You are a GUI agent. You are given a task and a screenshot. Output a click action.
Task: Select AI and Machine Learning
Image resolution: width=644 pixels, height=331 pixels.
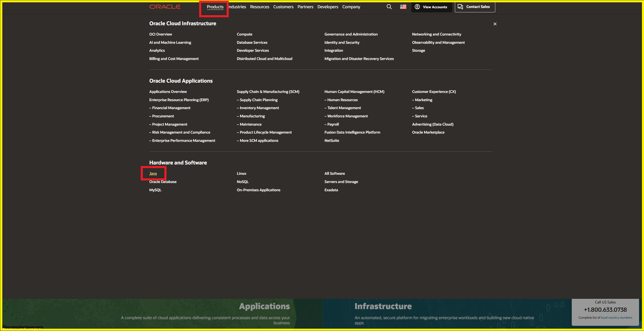pyautogui.click(x=170, y=42)
